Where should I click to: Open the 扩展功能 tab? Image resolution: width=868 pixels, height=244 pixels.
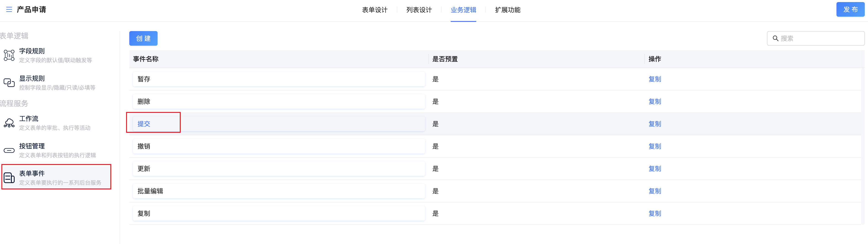pyautogui.click(x=508, y=10)
